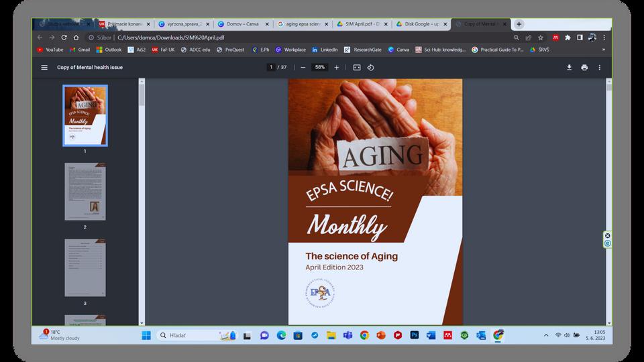The width and height of the screenshot is (644, 362).
Task: Open Microsoft Edge from the taskbar
Action: (281, 335)
